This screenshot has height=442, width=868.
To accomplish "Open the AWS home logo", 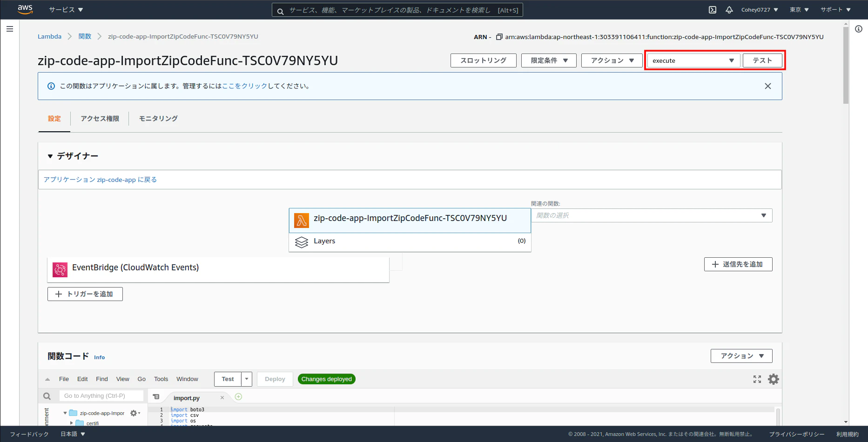I will 25,9.
